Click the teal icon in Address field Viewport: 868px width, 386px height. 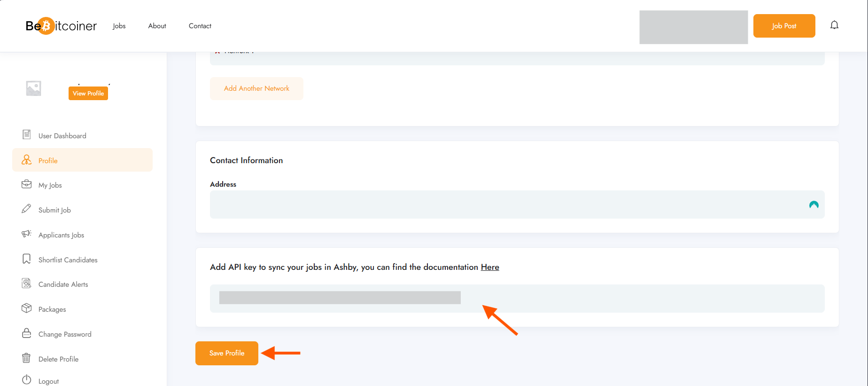814,205
